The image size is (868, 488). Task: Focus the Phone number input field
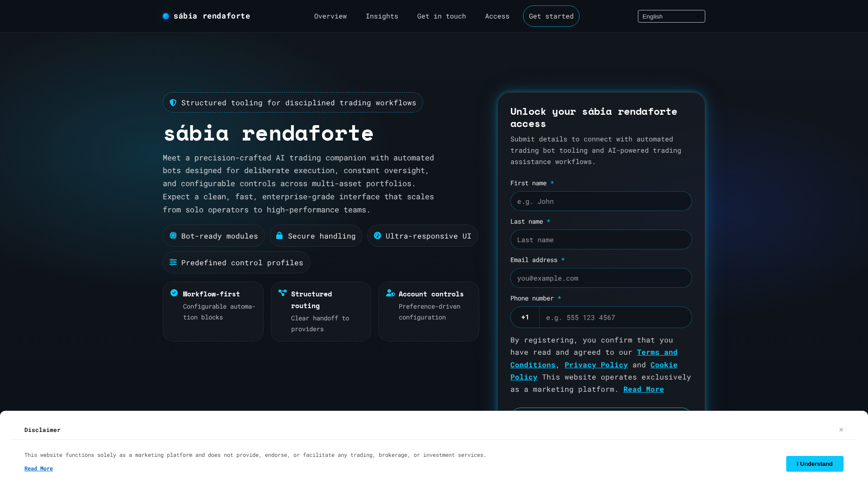tap(616, 317)
